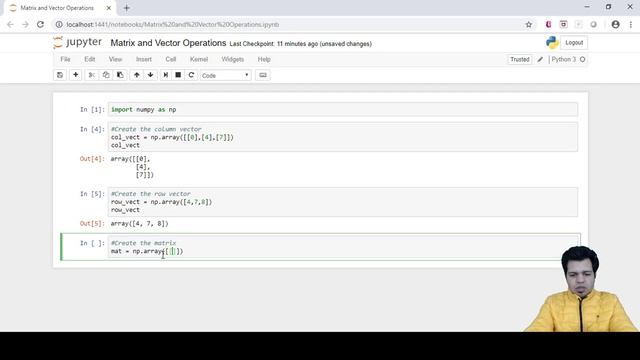Click the Out[4]: prompt label
Screen dimensions: 640x360
92,159
